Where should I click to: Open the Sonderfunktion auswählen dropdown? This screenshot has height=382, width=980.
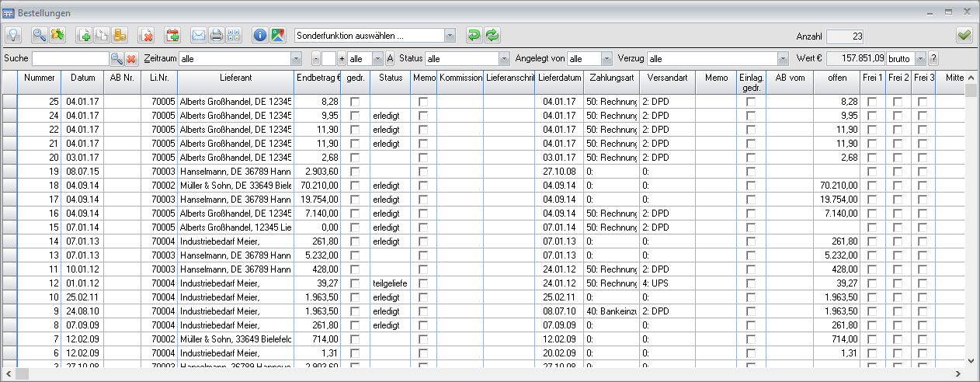pos(450,35)
